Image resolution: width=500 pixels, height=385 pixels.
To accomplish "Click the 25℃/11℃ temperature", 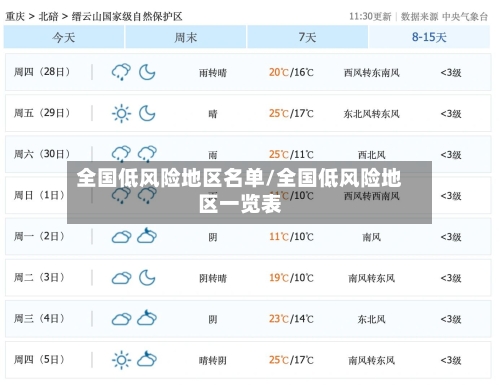I will 291,155.
